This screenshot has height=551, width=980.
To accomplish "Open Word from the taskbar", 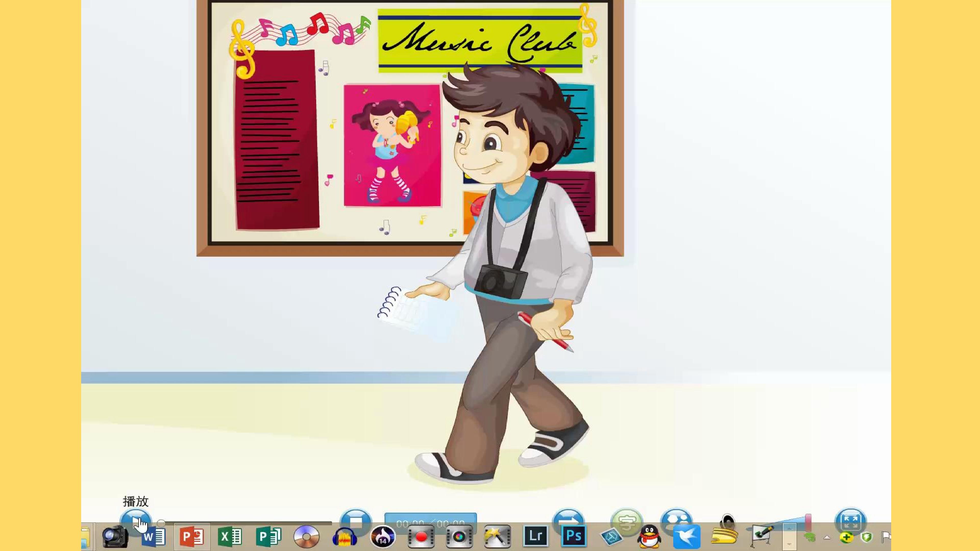I will 154,537.
